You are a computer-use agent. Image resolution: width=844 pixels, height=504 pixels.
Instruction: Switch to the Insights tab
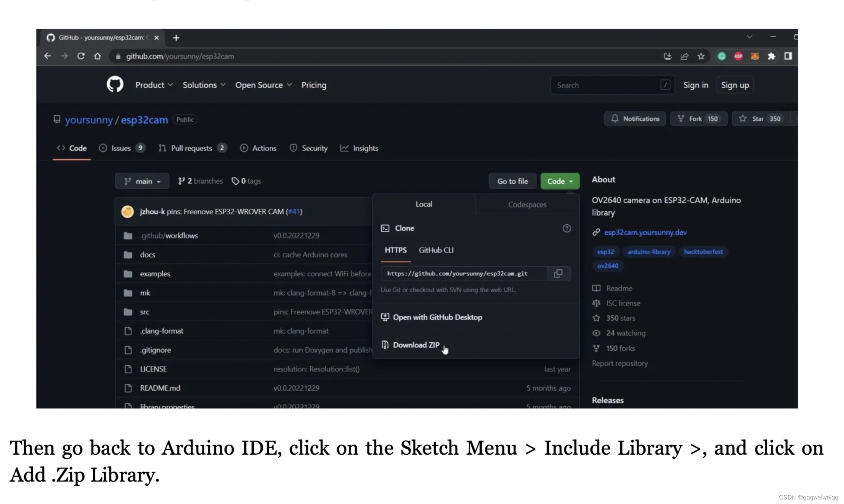(359, 148)
